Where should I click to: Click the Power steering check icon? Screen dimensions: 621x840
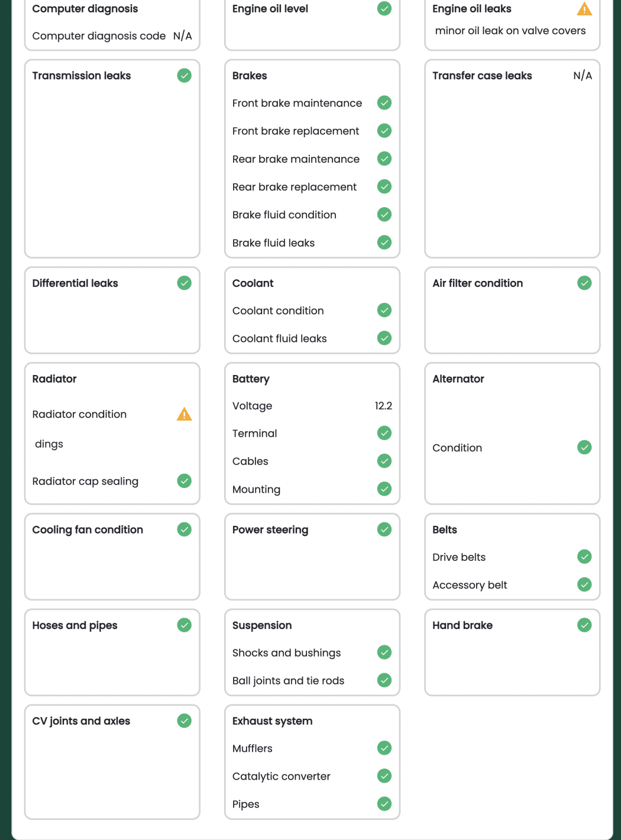[x=384, y=529]
